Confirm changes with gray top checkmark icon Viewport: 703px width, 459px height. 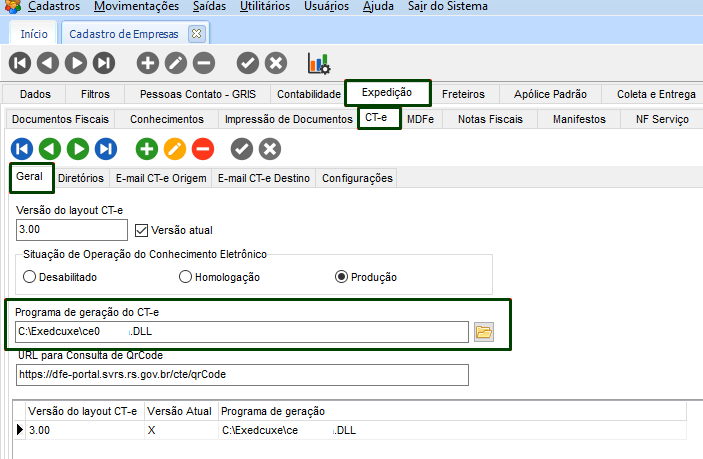click(248, 63)
